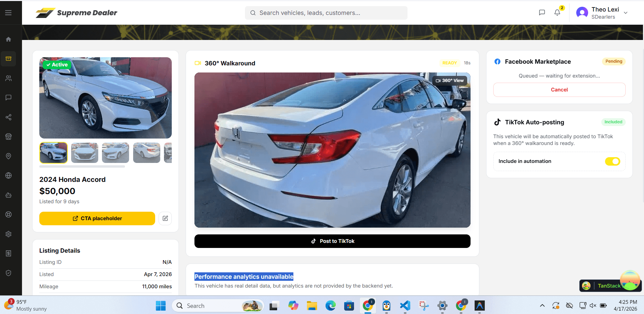Click the 2024 Honda Accord title
Image resolution: width=644 pixels, height=314 pixels.
pos(72,180)
